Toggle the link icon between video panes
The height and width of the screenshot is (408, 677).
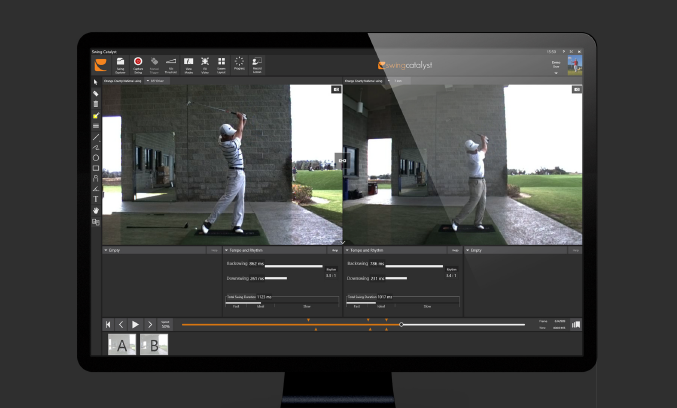coord(342,160)
